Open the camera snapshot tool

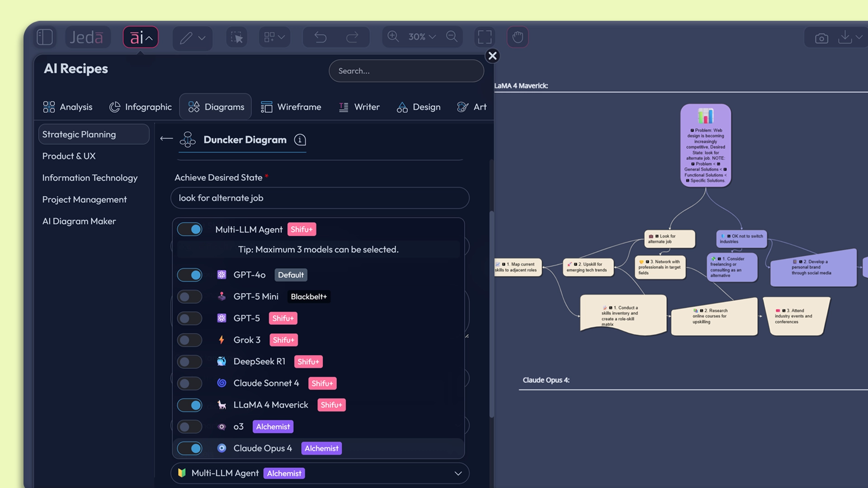tap(822, 38)
